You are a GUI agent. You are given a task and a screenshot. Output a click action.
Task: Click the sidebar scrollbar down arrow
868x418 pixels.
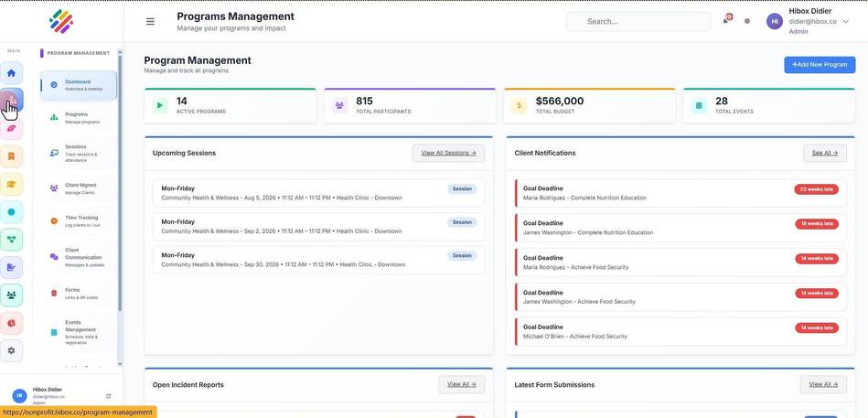coord(120,364)
